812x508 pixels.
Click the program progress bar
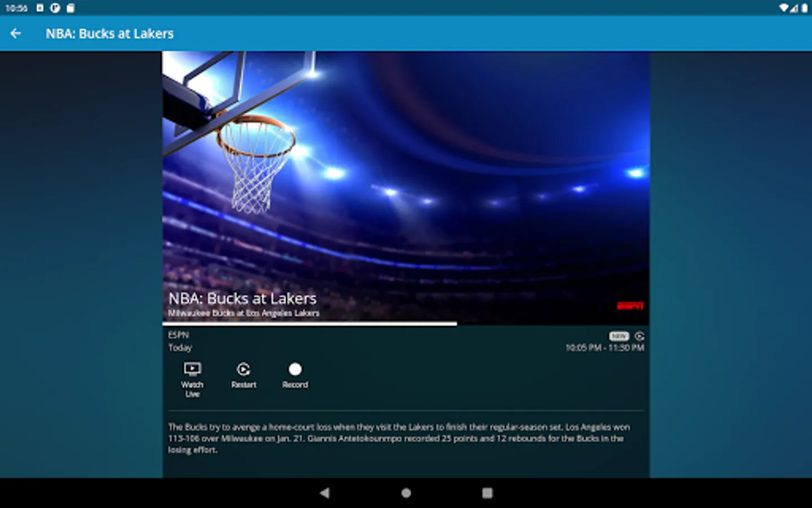[406, 324]
